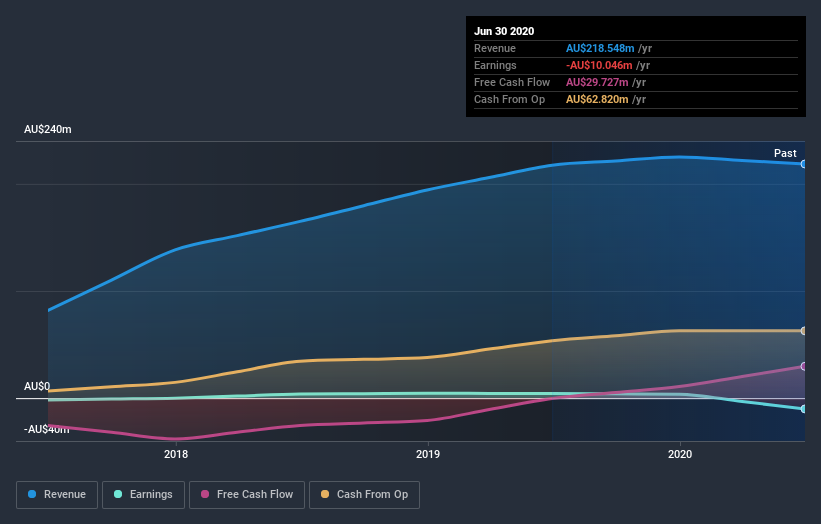This screenshot has width=821, height=524.
Task: Click the -AU$10.046m earnings value
Action: [x=599, y=65]
